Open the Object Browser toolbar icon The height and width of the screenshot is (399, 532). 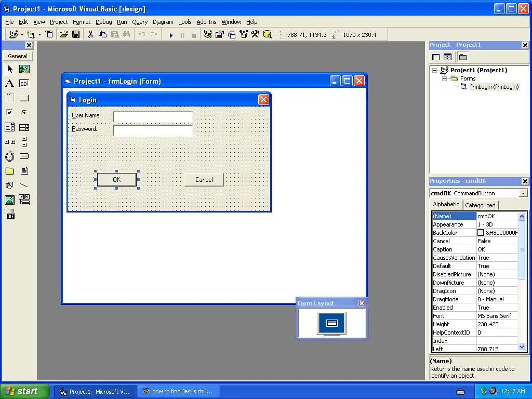point(244,34)
